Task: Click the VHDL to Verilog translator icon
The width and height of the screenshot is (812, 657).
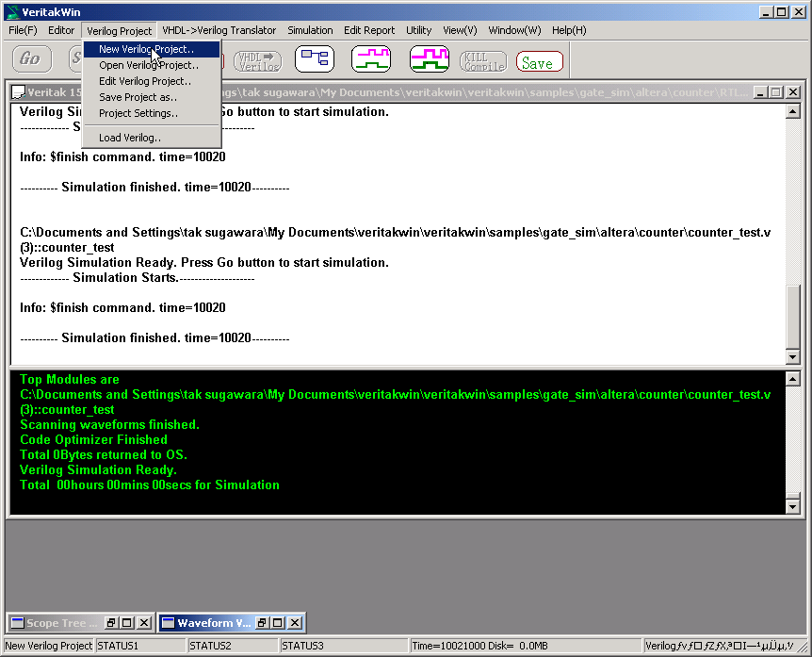Action: 257,60
